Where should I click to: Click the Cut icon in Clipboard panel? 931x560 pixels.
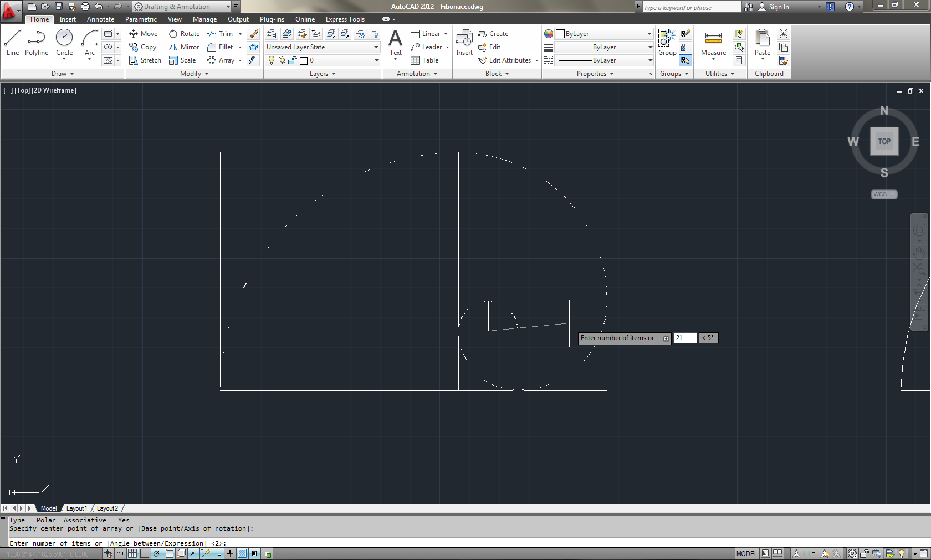(x=784, y=34)
